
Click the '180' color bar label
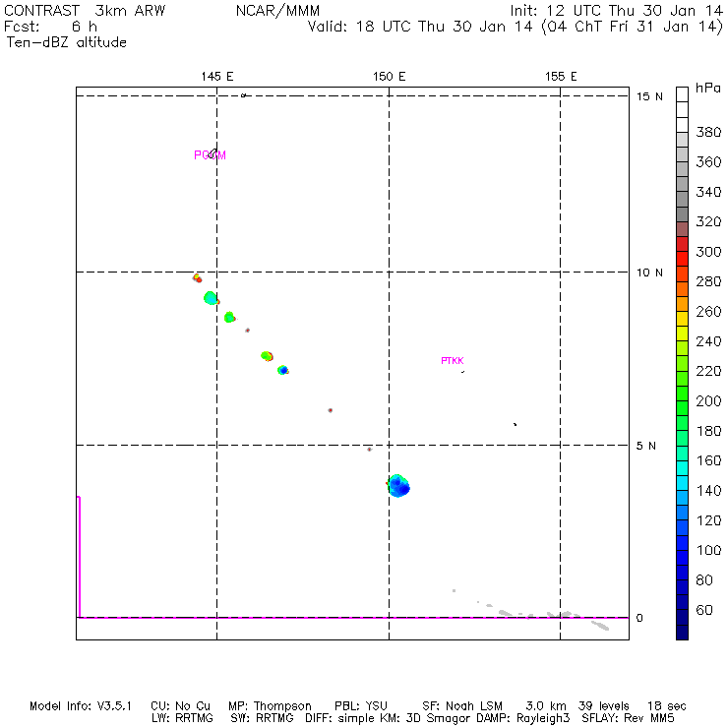[x=708, y=431]
